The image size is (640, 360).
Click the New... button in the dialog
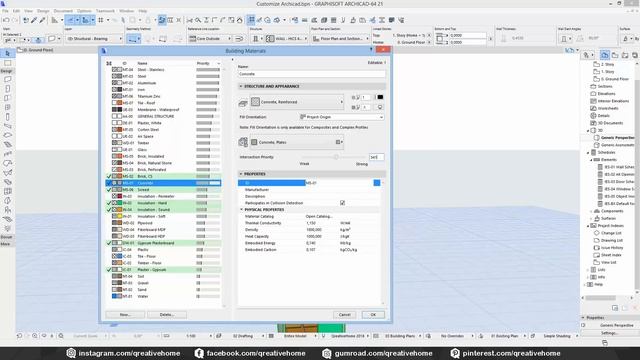[x=125, y=315]
